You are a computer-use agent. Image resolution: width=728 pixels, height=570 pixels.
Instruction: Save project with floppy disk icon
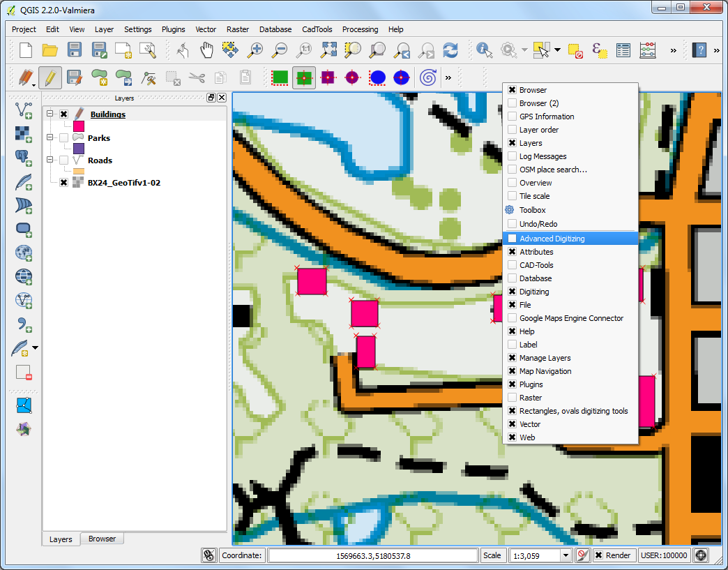tap(75, 50)
